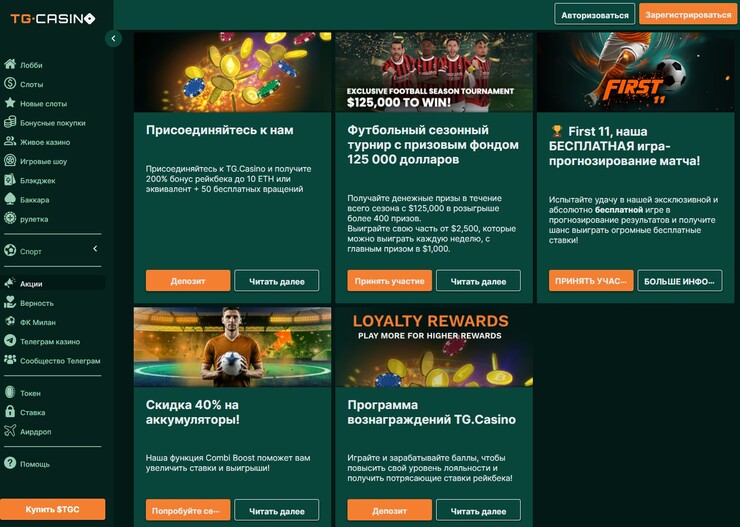Open the Лобби home icon

pyautogui.click(x=10, y=64)
